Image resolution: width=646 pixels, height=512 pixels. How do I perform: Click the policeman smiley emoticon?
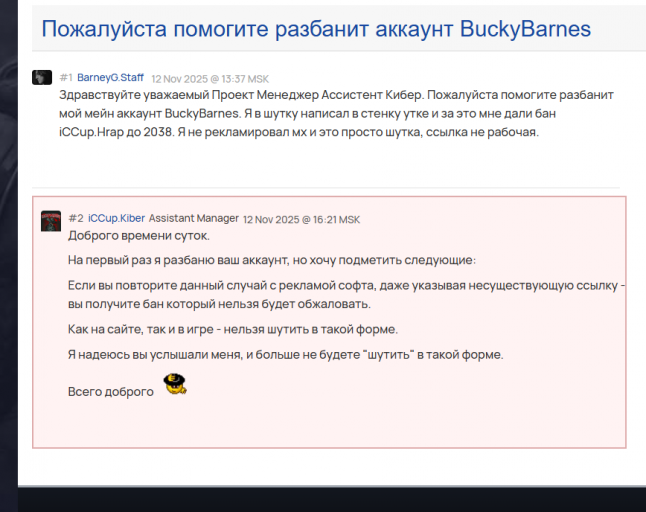pyautogui.click(x=175, y=384)
